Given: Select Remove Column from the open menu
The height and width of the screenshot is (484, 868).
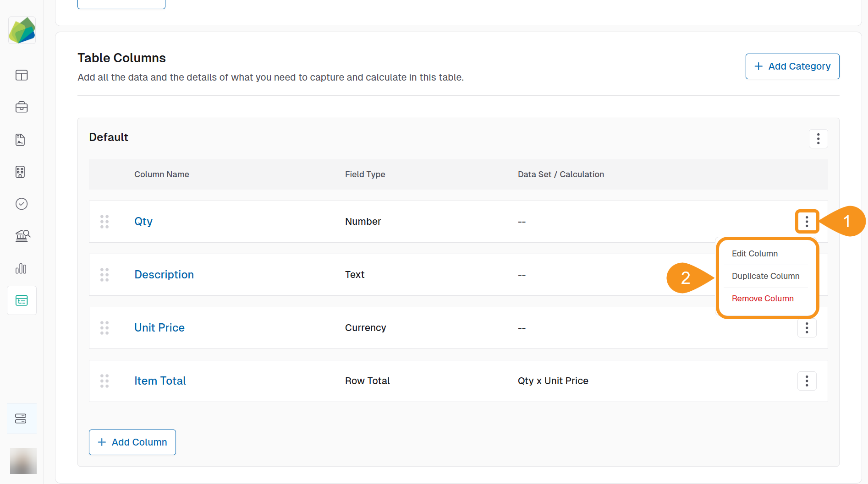Looking at the screenshot, I should [x=763, y=298].
